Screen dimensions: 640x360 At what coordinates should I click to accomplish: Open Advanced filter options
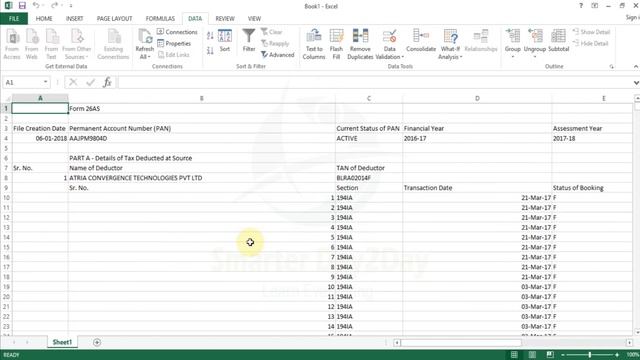[x=278, y=55]
